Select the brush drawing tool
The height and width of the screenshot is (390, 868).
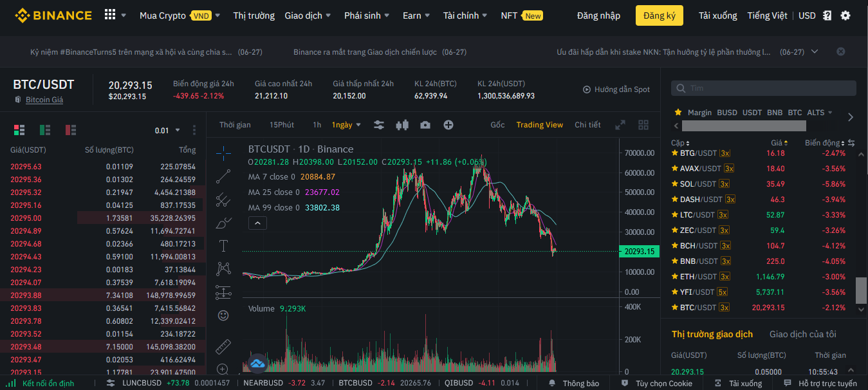click(223, 223)
